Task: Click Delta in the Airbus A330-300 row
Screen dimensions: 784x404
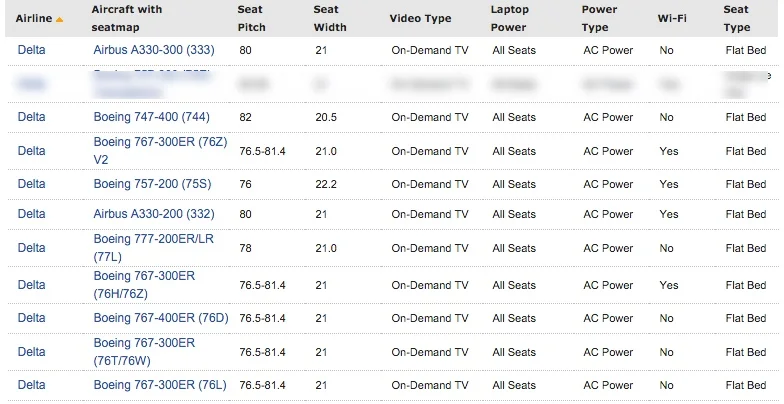Action: pos(32,50)
